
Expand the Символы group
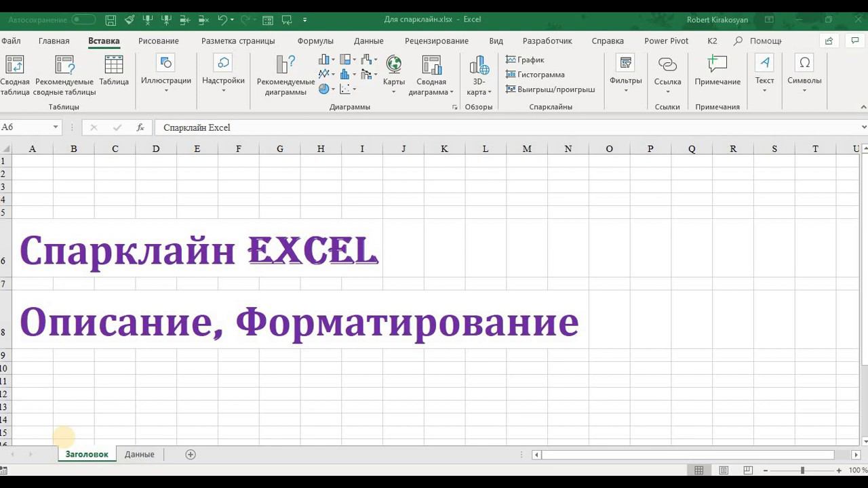[804, 75]
